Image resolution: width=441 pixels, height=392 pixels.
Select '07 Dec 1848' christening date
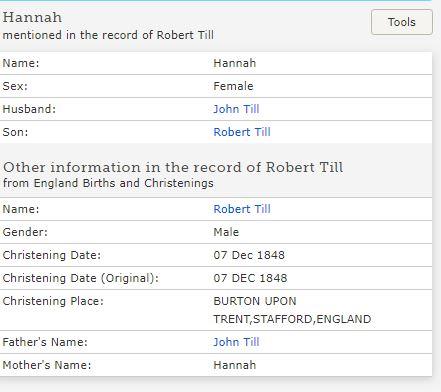point(249,255)
